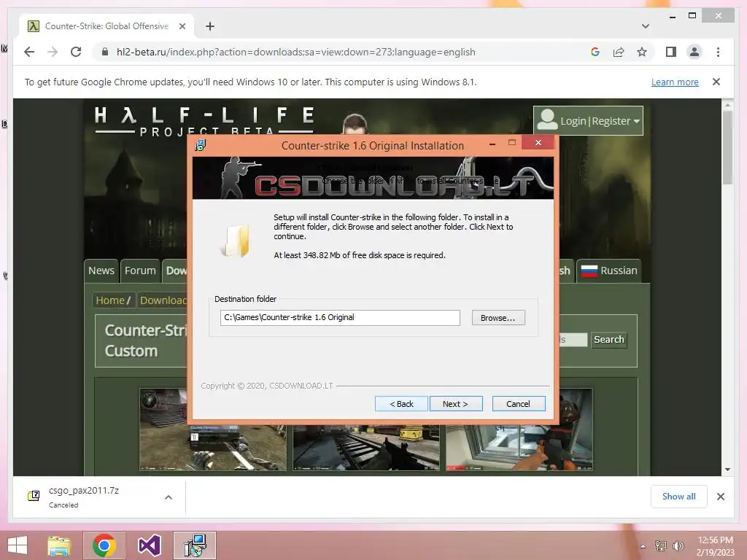Reload the current page

(76, 52)
